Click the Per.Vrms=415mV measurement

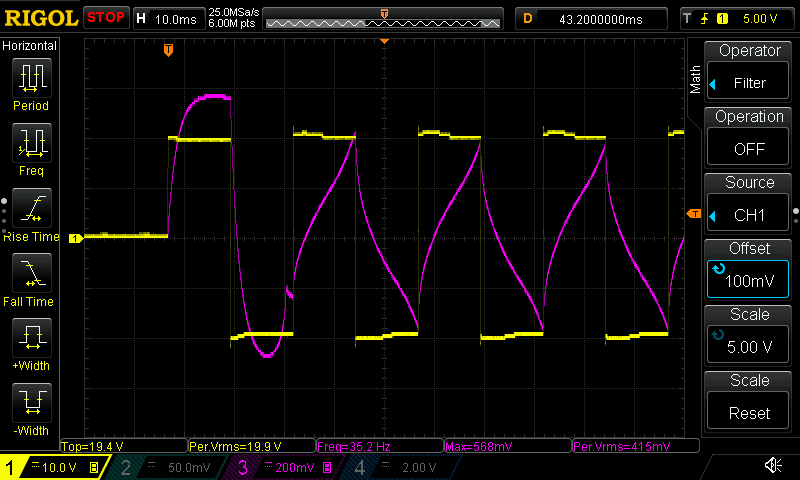point(636,446)
